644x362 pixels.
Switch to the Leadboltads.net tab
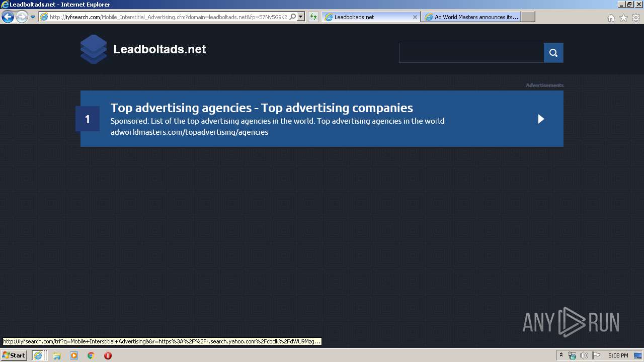[371, 17]
